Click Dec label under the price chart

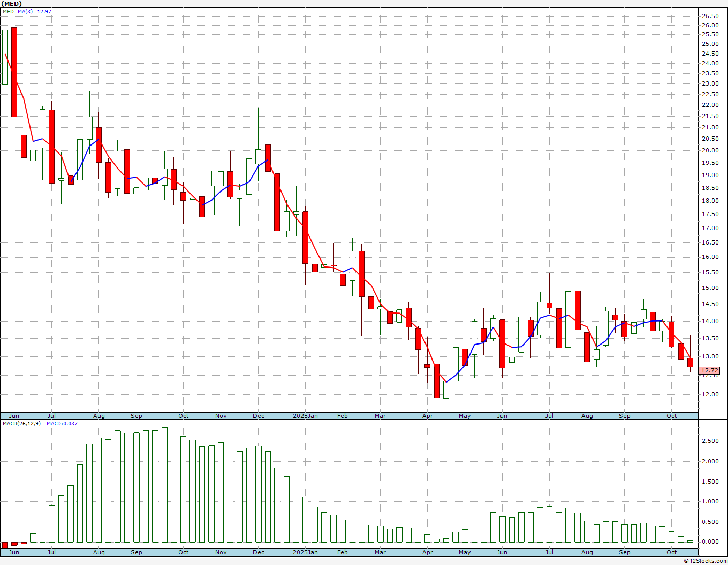tap(259, 416)
